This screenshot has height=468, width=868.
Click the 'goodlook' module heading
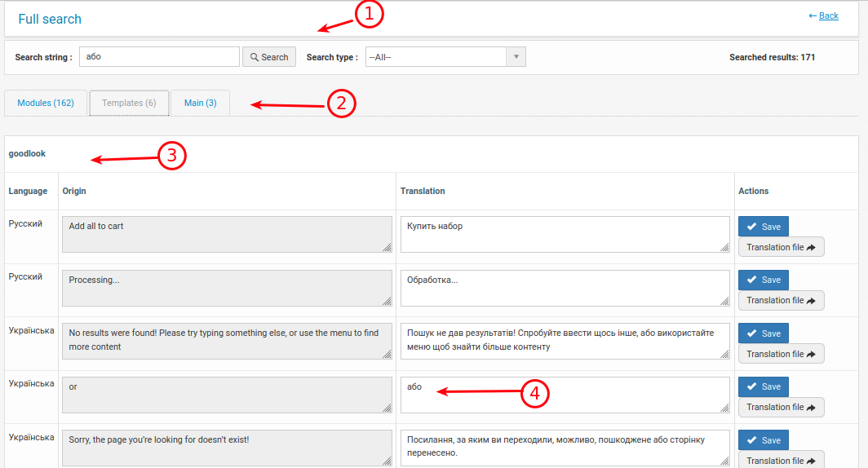click(27, 154)
